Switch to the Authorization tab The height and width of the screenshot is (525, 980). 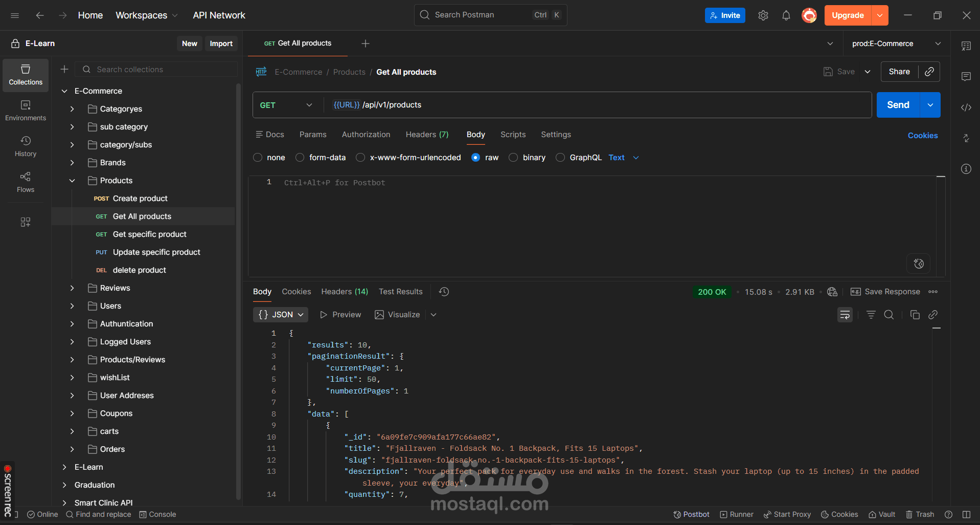click(x=366, y=135)
